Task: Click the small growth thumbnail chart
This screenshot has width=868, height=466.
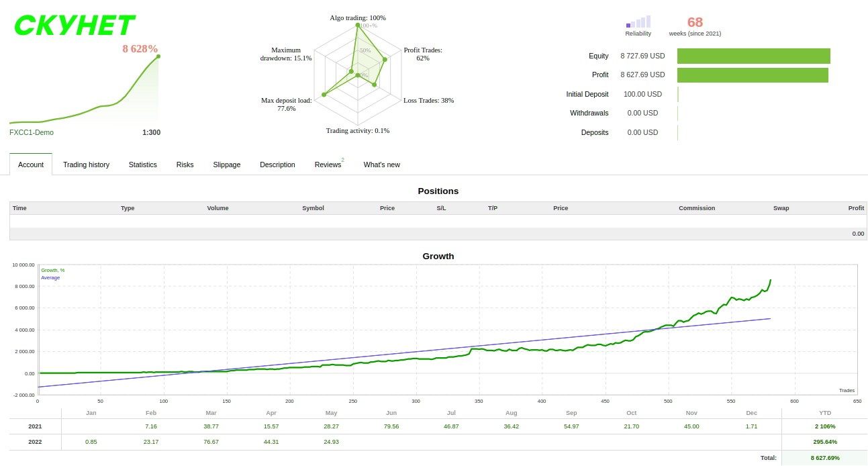Action: pos(85,90)
